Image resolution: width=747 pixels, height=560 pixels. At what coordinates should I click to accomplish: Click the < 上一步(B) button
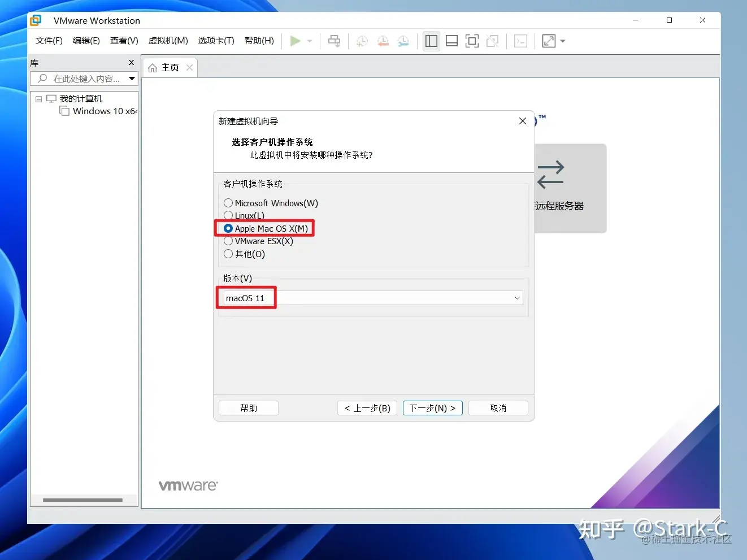tap(367, 408)
